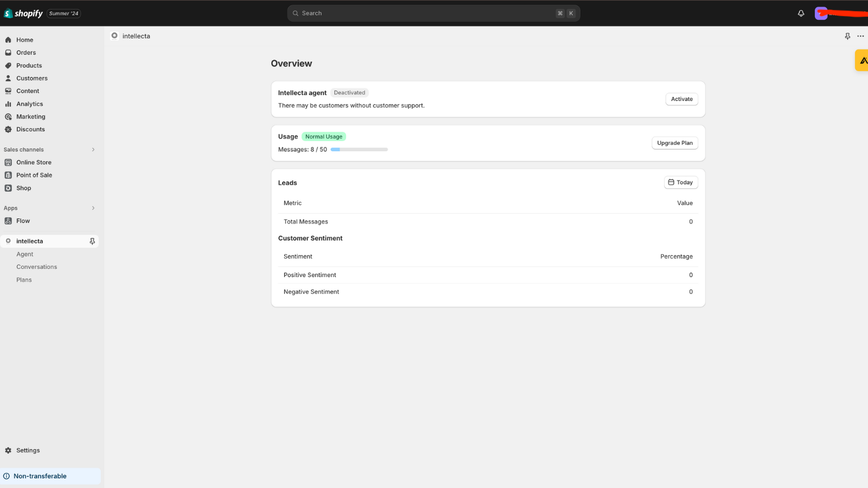Click the pin icon in page header
This screenshot has height=488, width=868.
click(847, 36)
